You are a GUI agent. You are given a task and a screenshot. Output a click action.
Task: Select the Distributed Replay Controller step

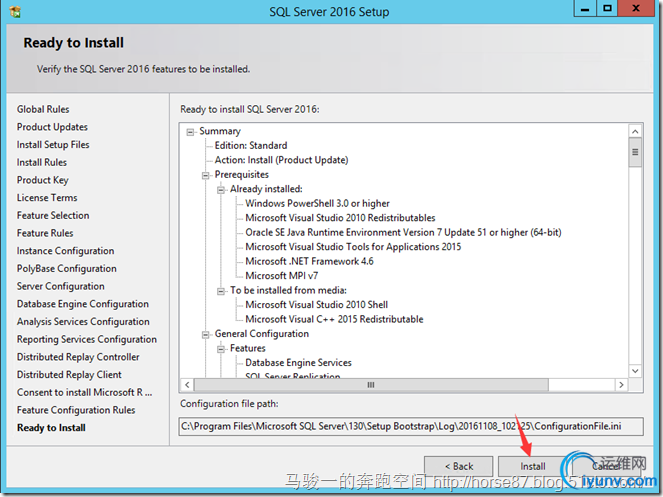tap(78, 357)
